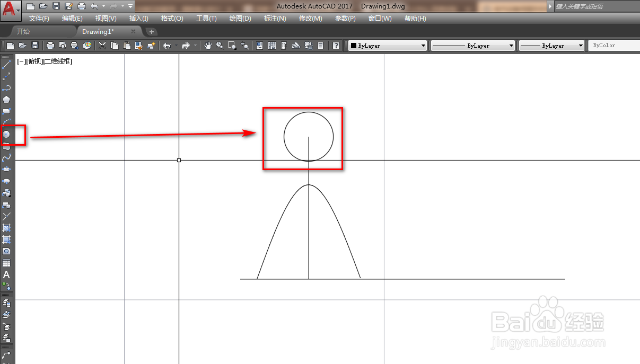Image resolution: width=640 pixels, height=364 pixels.
Task: Activate the Pan hand tool
Action: pyautogui.click(x=207, y=46)
